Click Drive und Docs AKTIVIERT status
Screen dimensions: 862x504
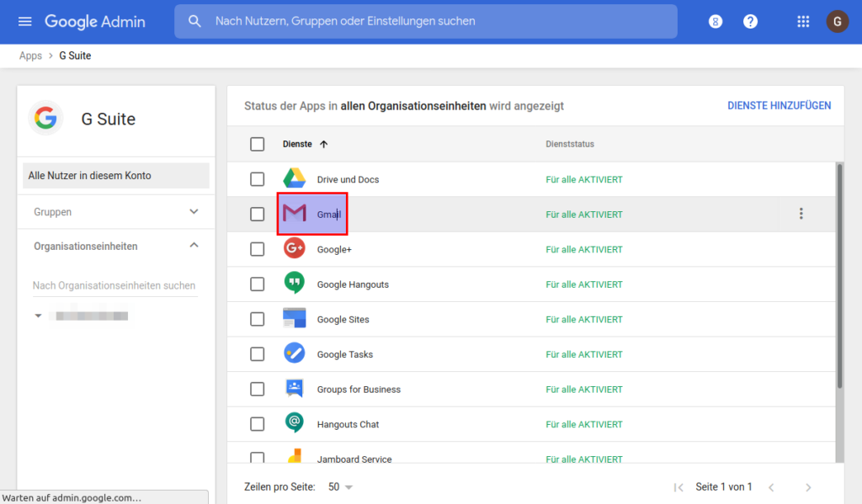coord(584,180)
